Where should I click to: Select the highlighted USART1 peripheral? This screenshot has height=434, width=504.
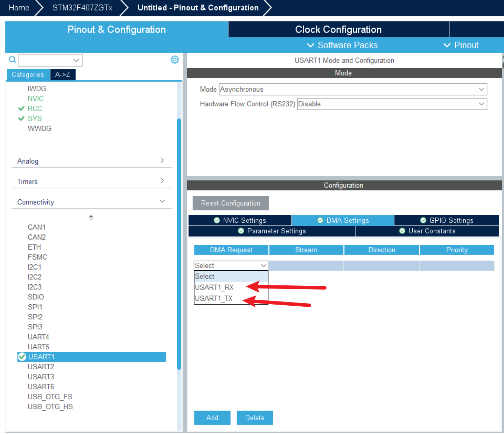point(91,357)
